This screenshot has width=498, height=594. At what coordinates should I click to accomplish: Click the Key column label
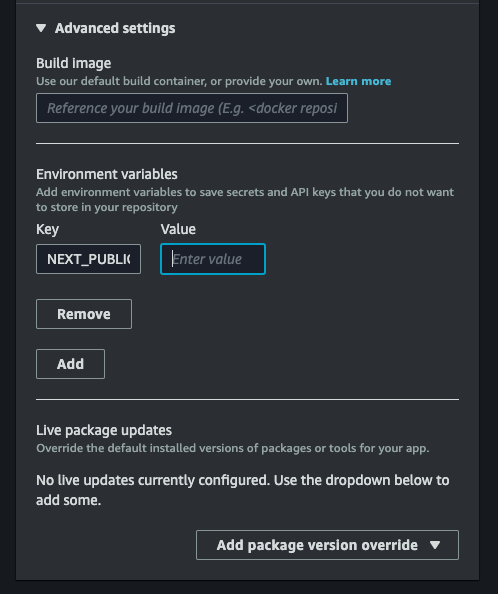pos(47,229)
